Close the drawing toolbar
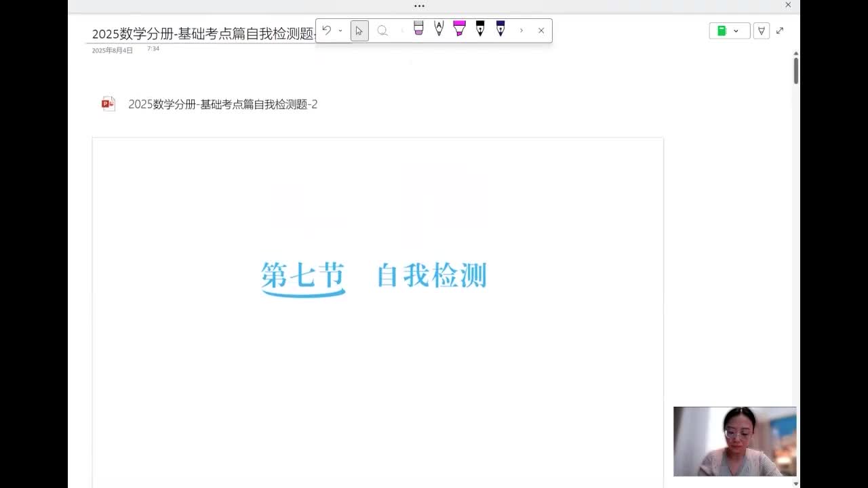 (541, 30)
